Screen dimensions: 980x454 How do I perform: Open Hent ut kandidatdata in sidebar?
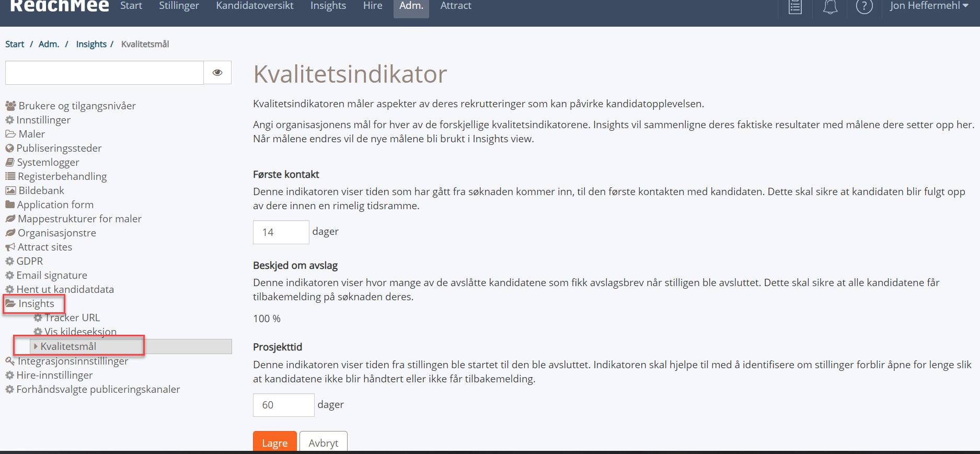click(65, 289)
